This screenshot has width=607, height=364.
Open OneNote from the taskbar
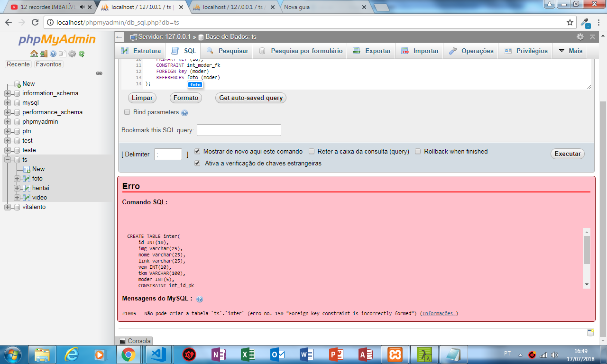pyautogui.click(x=219, y=354)
